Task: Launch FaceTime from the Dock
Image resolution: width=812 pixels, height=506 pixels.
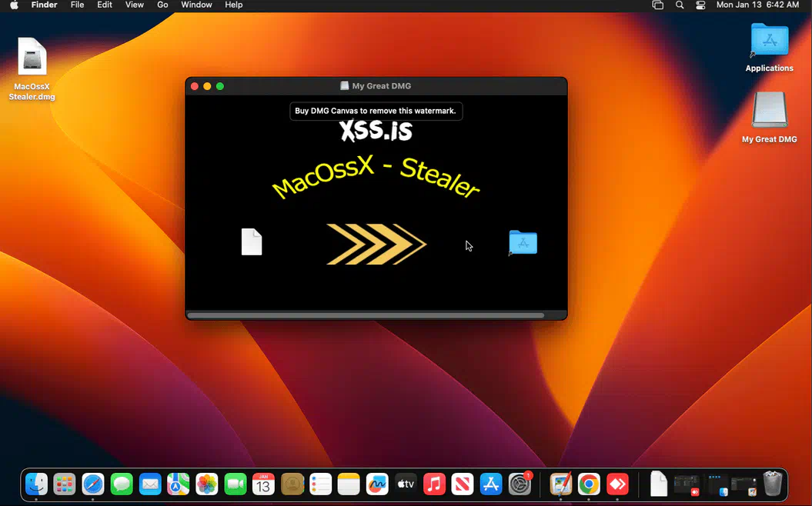Action: point(235,484)
